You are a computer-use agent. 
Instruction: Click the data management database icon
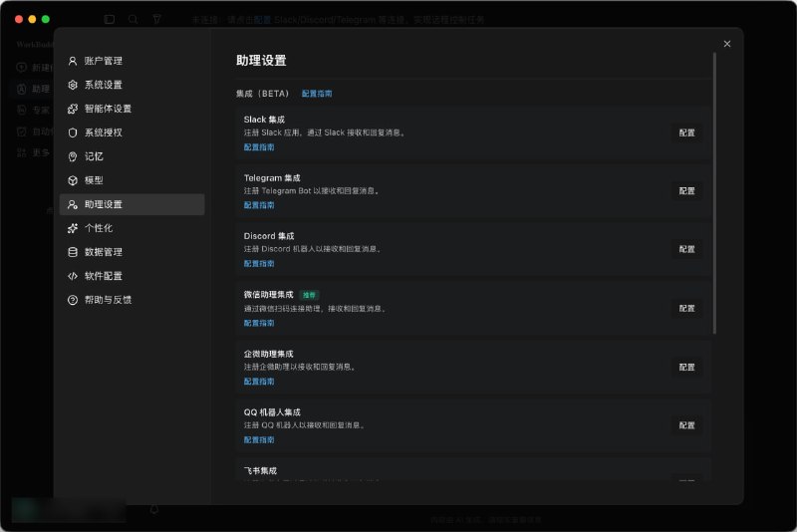click(x=73, y=252)
